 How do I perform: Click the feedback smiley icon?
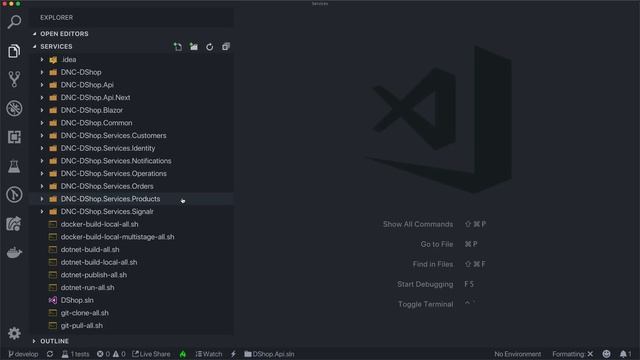607,354
